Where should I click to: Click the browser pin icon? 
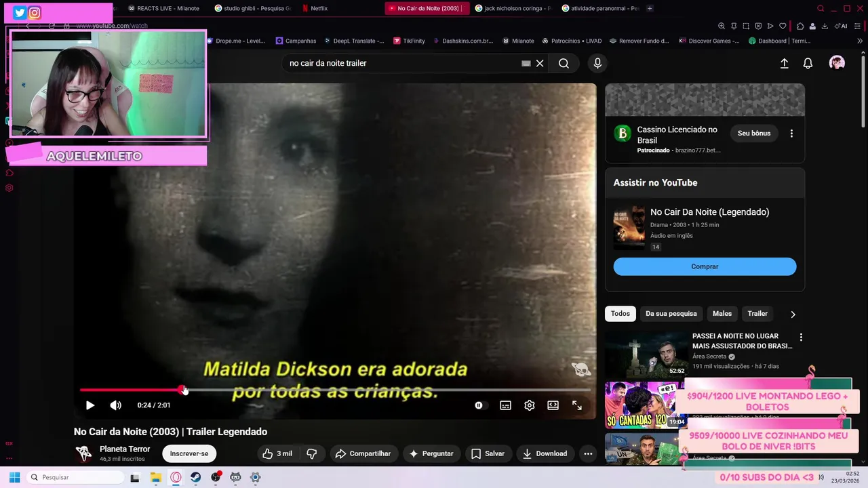pyautogui.click(x=734, y=26)
